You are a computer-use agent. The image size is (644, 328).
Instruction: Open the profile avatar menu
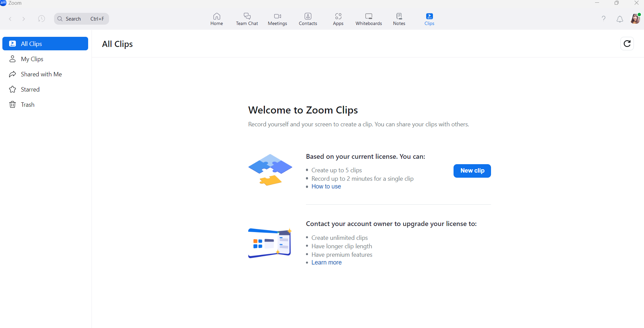pyautogui.click(x=635, y=19)
